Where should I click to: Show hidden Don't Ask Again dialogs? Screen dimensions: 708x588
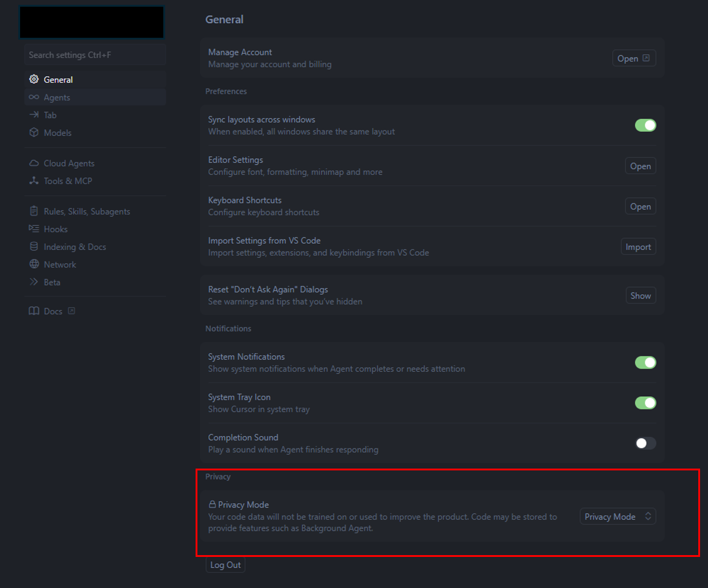641,296
